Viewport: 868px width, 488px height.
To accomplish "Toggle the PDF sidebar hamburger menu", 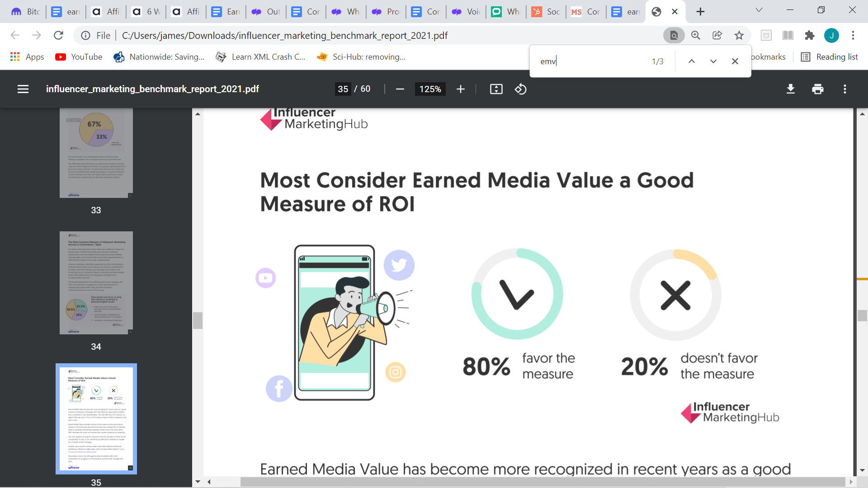I will point(23,89).
